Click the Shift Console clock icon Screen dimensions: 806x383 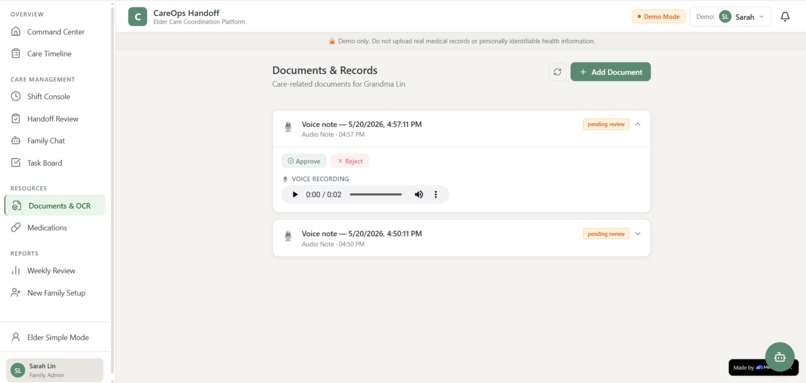pos(16,96)
